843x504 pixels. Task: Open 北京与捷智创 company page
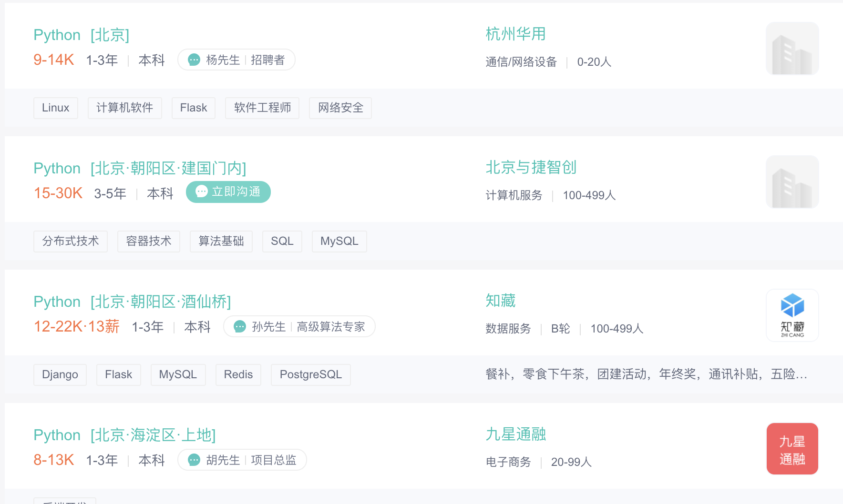pyautogui.click(x=531, y=167)
